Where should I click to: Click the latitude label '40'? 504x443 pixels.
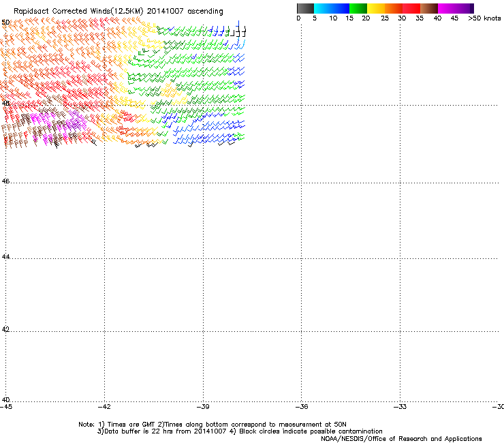click(5, 399)
